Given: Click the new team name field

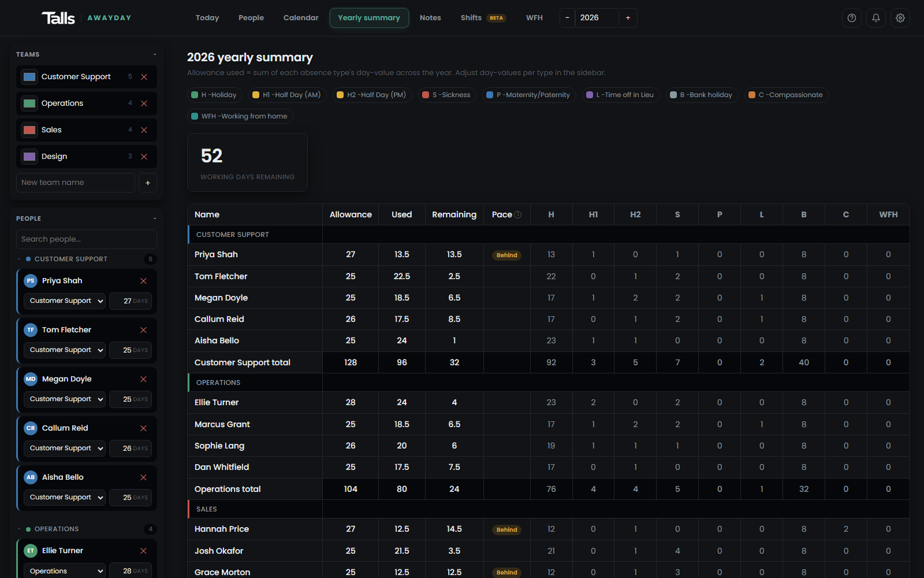Looking at the screenshot, I should pyautogui.click(x=76, y=183).
